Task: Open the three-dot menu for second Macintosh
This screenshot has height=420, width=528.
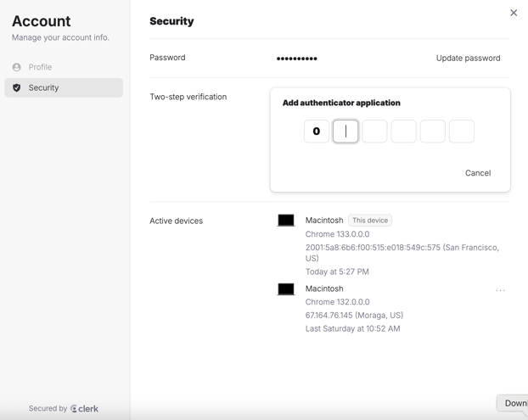Action: tap(500, 290)
